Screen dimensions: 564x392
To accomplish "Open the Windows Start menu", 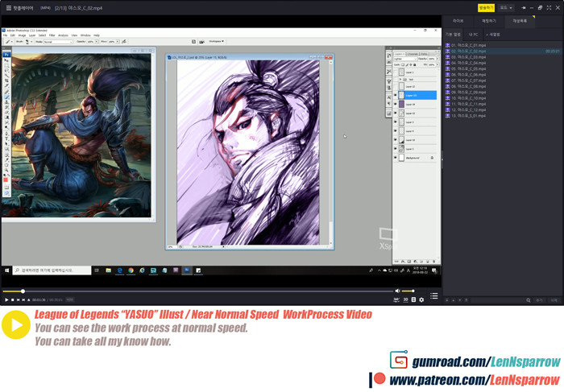I will (x=6, y=270).
